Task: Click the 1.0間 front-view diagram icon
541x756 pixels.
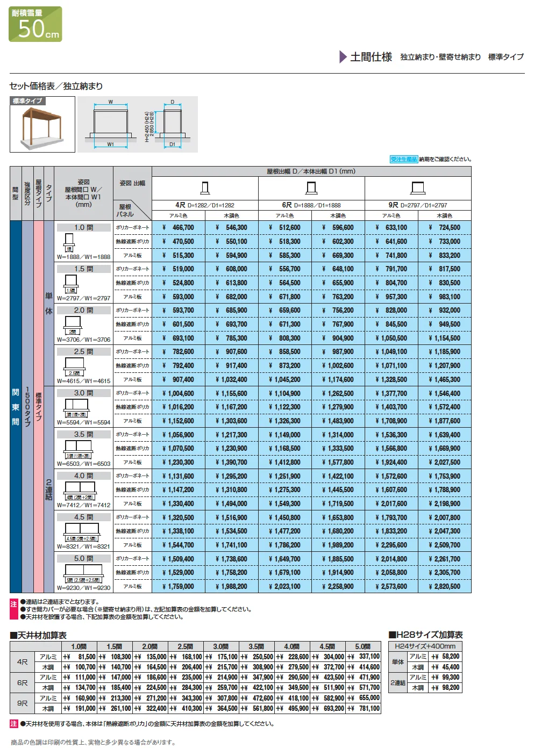Action: point(69,242)
